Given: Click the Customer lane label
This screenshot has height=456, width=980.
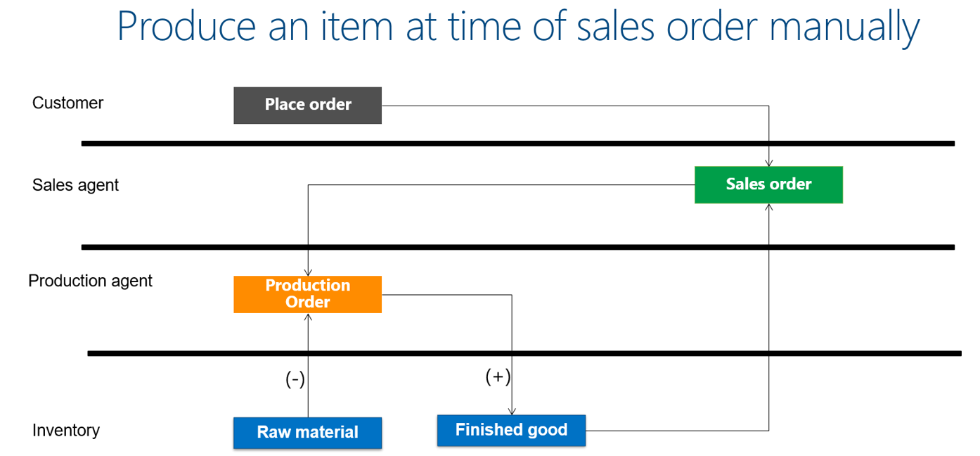Looking at the screenshot, I should (x=67, y=103).
